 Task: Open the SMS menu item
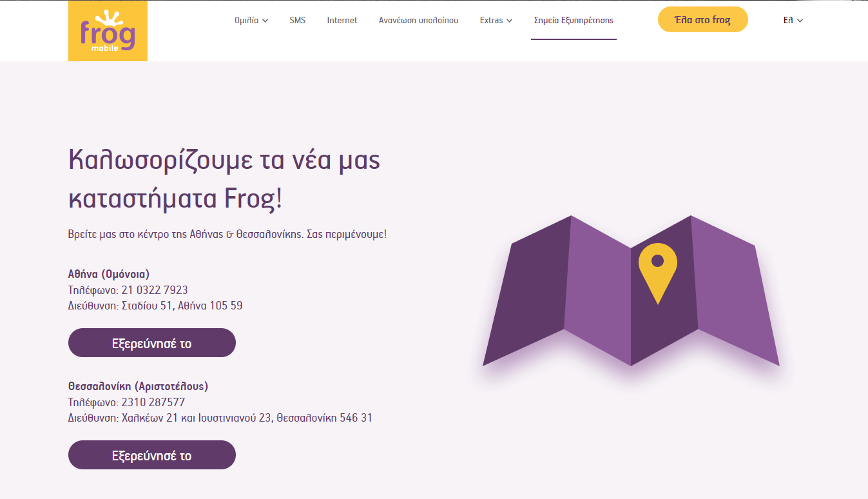pos(297,21)
